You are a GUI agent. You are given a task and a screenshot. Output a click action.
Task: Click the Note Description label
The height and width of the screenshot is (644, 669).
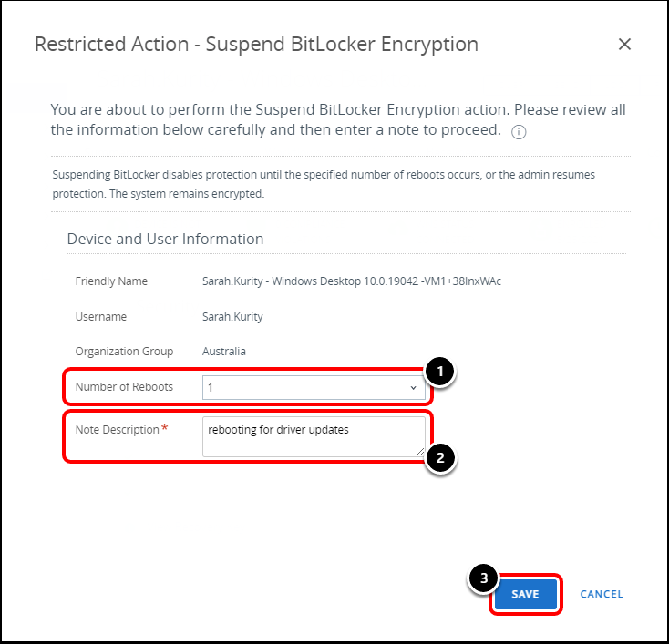[x=117, y=429]
